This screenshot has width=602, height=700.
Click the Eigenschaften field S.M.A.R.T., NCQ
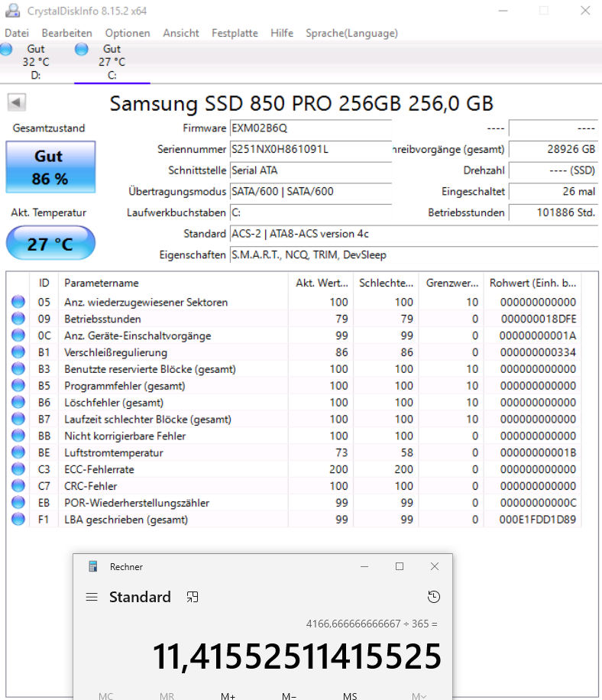click(x=413, y=255)
